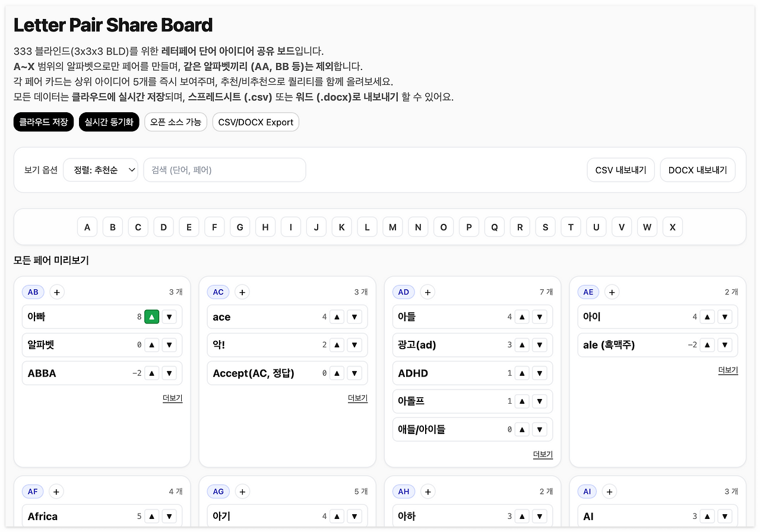Upvote 아기 in the AG card

(x=337, y=516)
